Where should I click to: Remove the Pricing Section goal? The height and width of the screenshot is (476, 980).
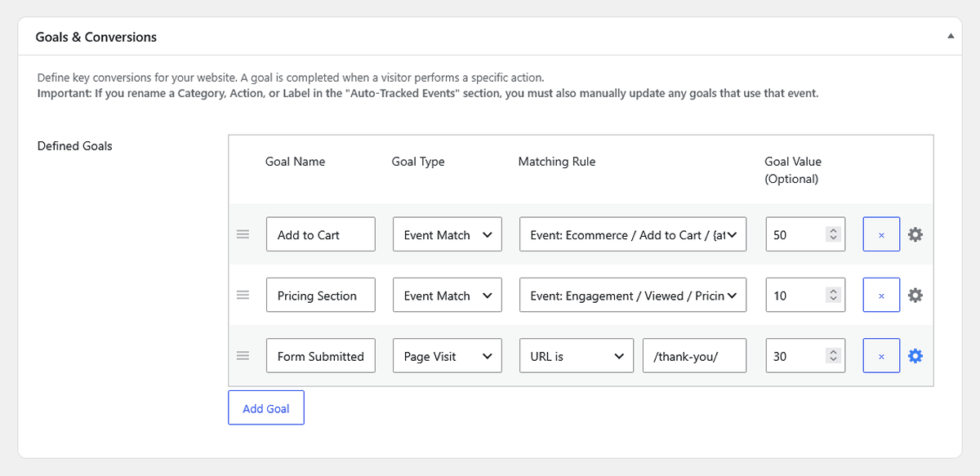[881, 295]
